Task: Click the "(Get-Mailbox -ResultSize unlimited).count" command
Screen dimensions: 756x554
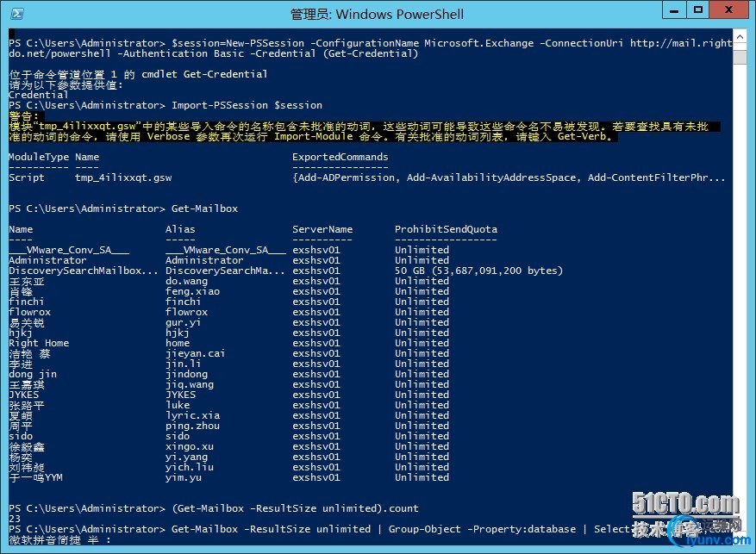Action: tap(295, 508)
